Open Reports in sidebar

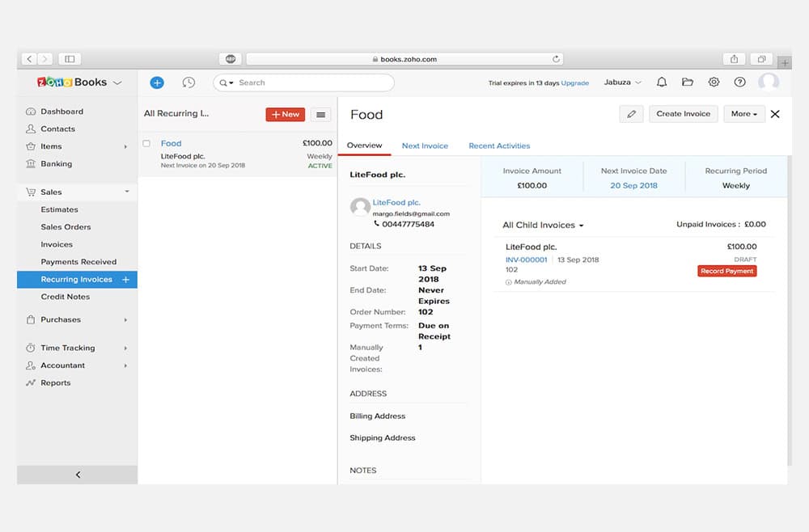tap(55, 383)
